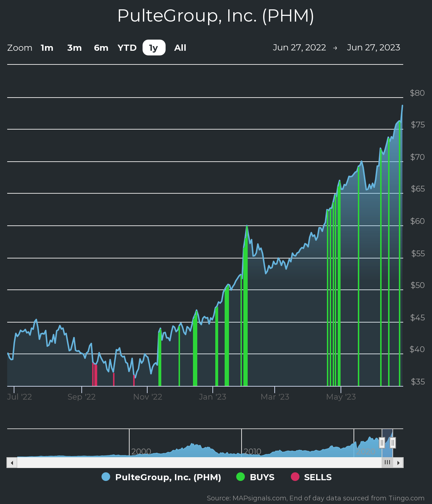This screenshot has width=432, height=504.
Task: Click the Nov '22 axis label
Action: (x=148, y=397)
